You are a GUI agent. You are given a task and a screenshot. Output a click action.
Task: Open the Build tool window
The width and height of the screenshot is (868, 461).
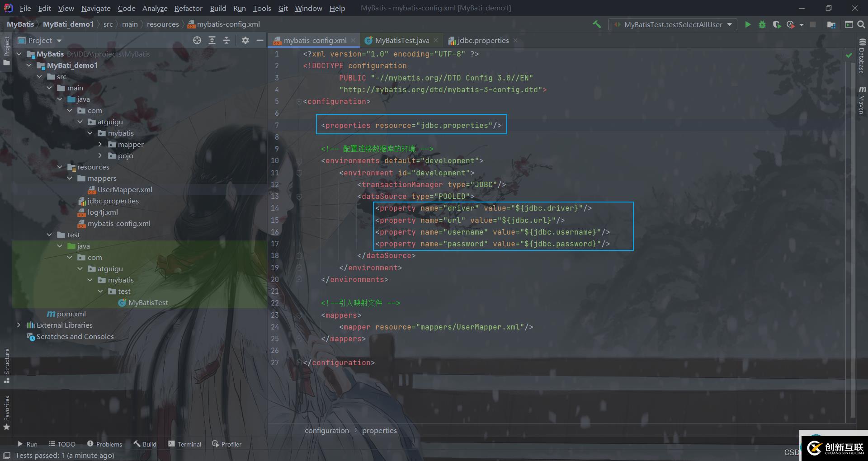pos(145,444)
